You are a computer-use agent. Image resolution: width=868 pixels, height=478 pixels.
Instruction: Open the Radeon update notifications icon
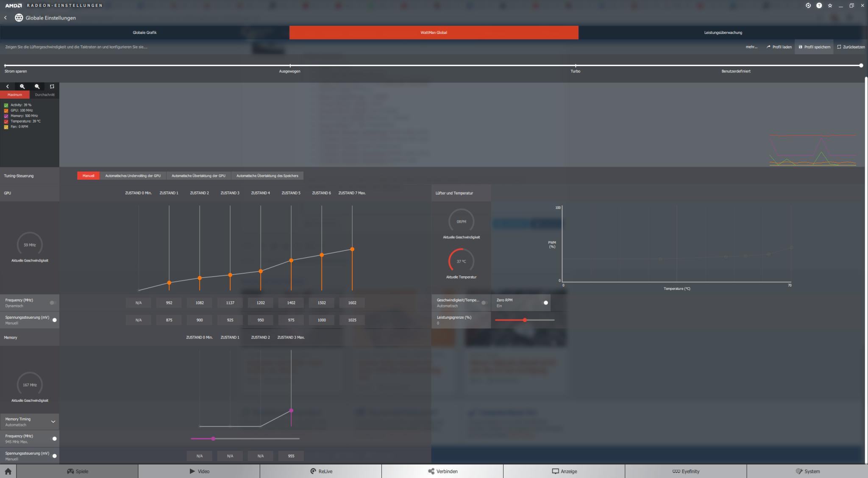[808, 6]
